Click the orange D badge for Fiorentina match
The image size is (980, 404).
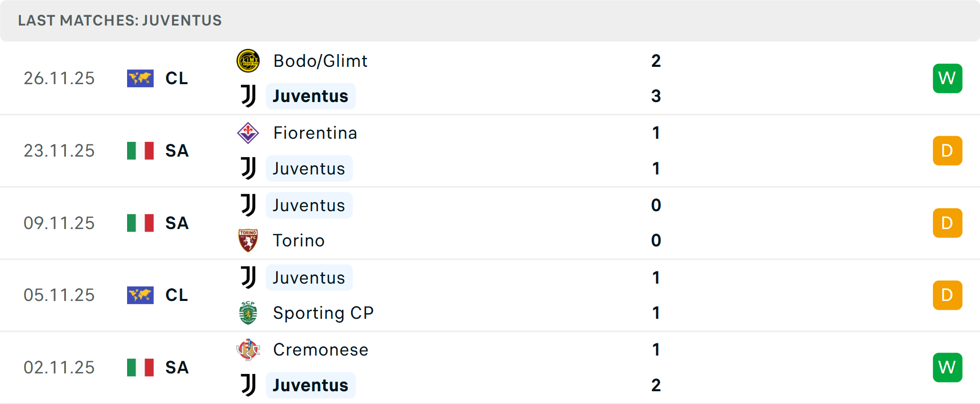(x=947, y=151)
